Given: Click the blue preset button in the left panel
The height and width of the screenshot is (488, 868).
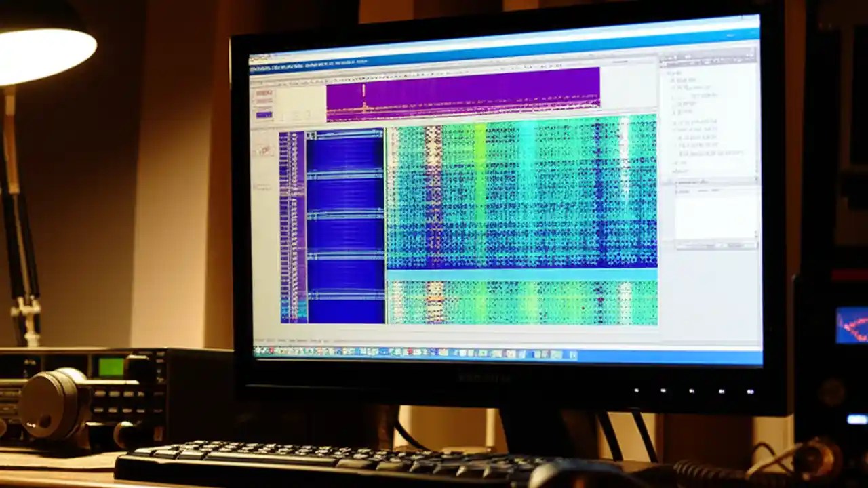Looking at the screenshot, I should pos(264,114).
